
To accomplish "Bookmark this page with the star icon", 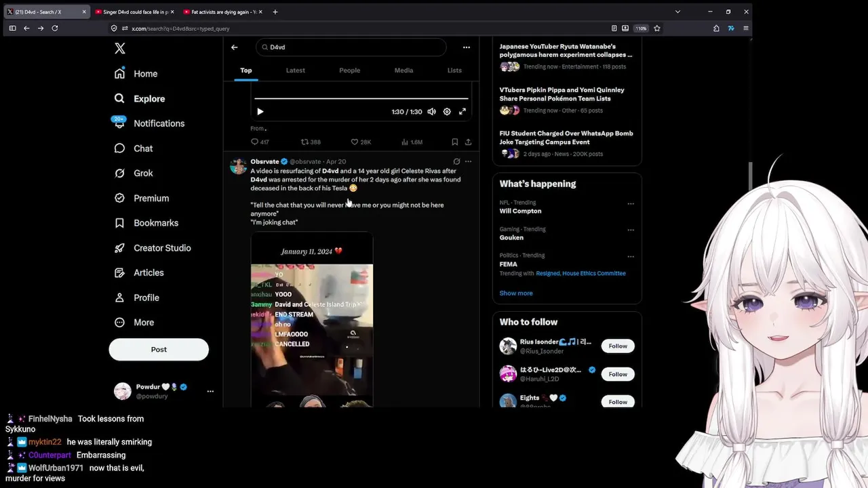I will click(x=657, y=28).
